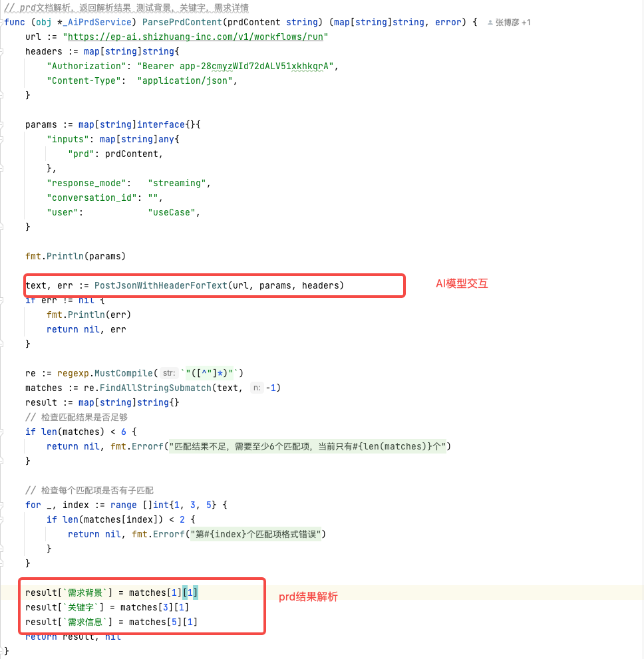Open the ep-ai.shizhuang-inc.com workflows URL

pos(196,37)
